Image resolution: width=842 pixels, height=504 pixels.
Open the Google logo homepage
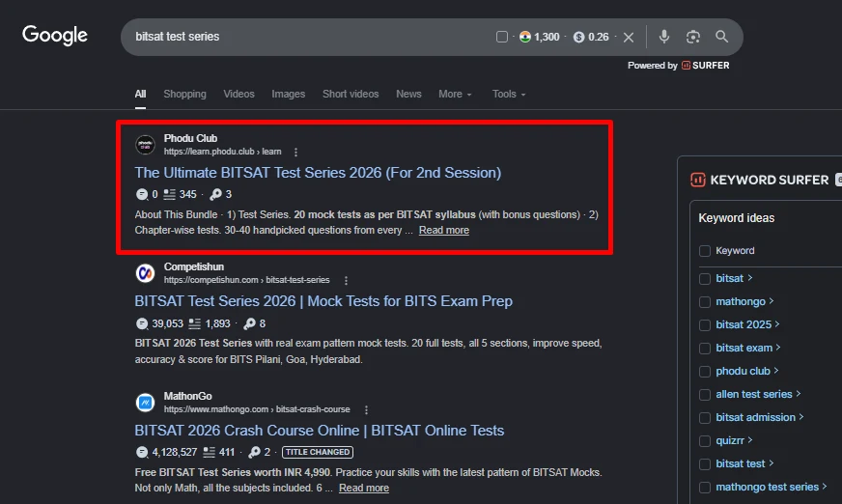pyautogui.click(x=55, y=36)
